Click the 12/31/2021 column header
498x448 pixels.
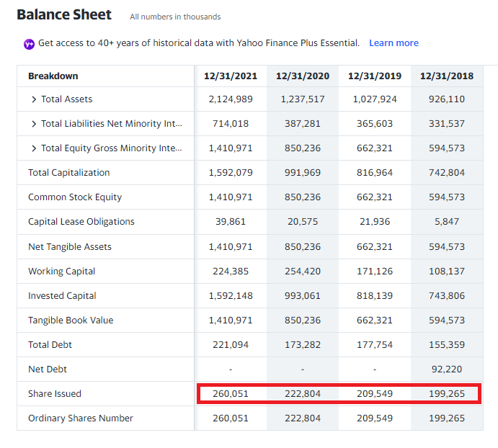click(231, 76)
